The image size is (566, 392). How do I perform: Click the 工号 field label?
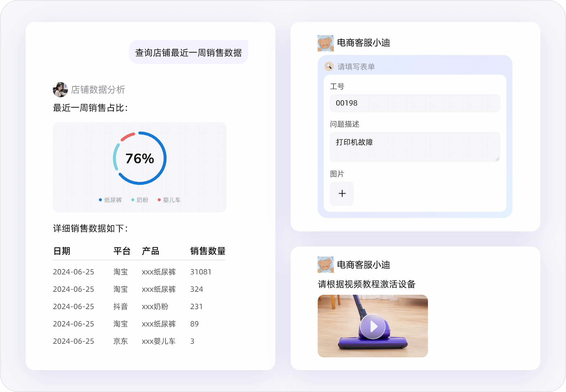337,86
